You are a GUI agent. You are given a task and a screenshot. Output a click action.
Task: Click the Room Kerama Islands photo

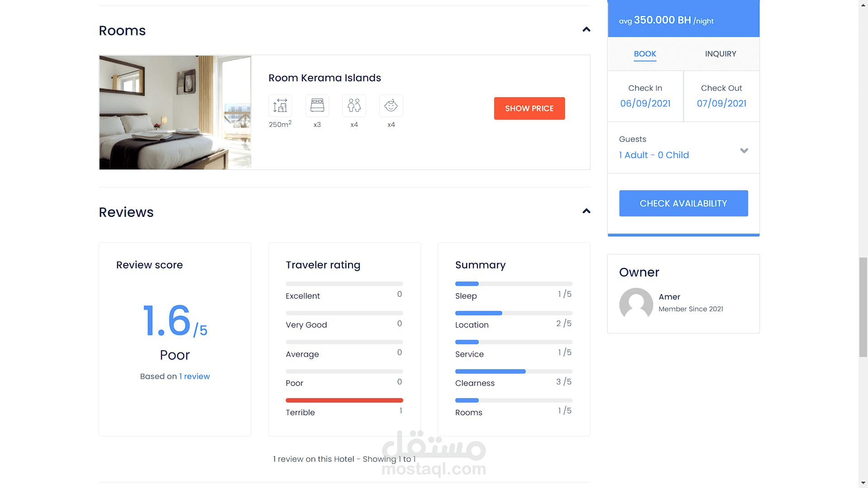point(175,113)
